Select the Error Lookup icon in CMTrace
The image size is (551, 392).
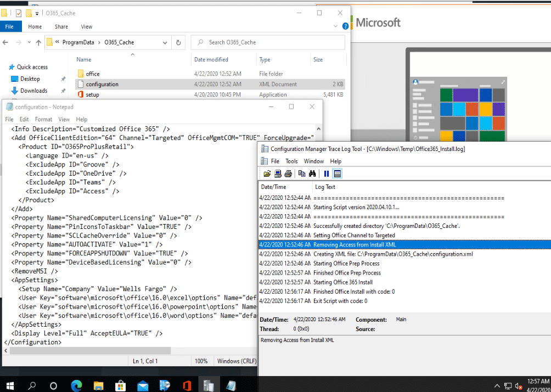click(x=278, y=173)
